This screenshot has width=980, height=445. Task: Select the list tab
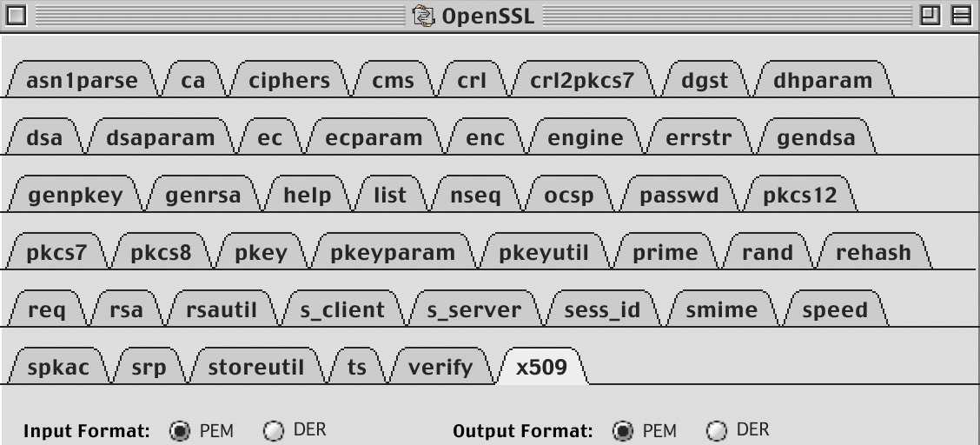tap(390, 195)
